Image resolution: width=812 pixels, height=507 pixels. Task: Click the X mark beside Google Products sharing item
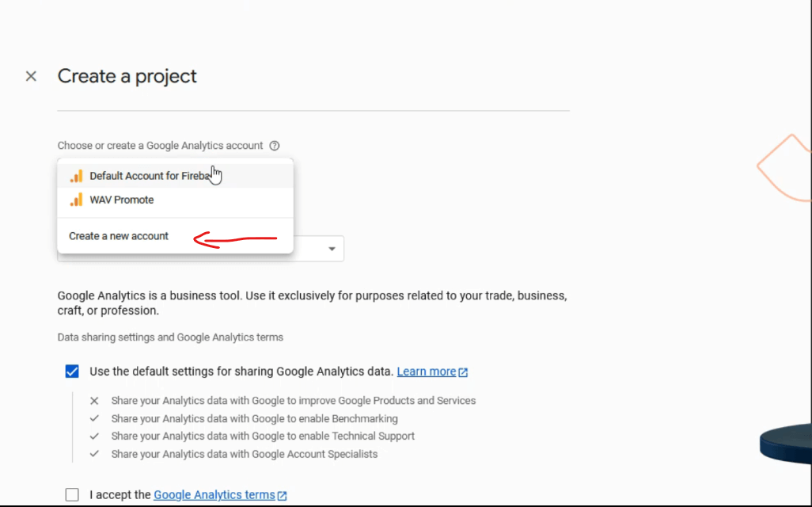pyautogui.click(x=93, y=400)
